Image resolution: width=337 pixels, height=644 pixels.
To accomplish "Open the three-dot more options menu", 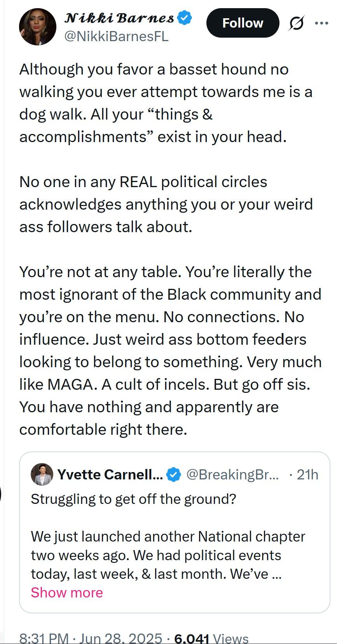I will pos(321,23).
